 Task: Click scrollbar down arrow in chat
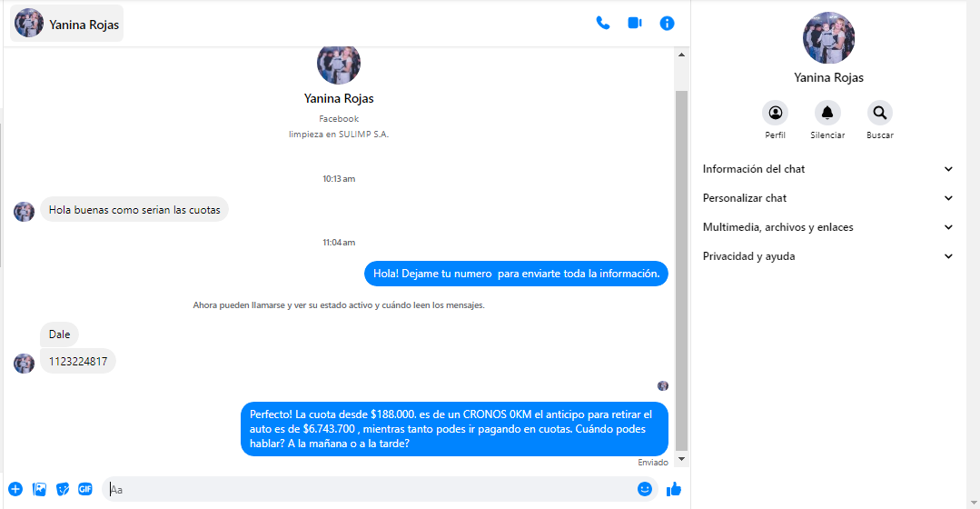(681, 459)
